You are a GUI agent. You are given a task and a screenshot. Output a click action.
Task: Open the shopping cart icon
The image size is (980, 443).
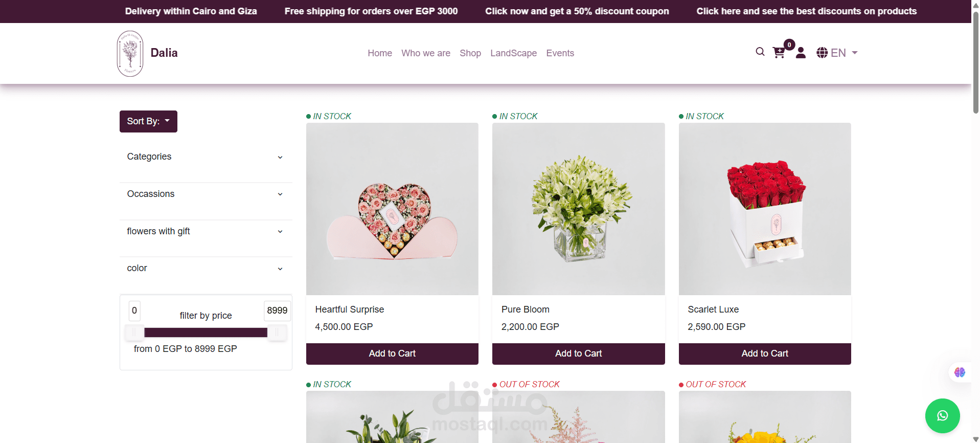[779, 53]
